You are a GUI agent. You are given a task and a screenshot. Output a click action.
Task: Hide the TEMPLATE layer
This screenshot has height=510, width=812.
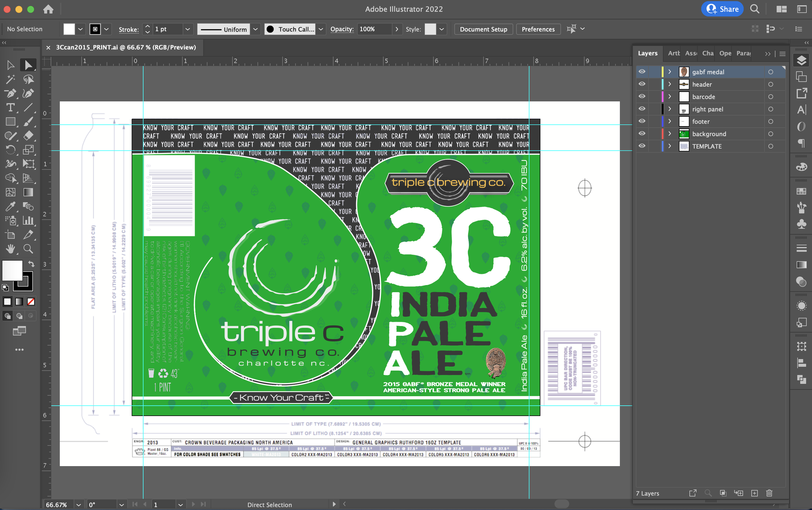[642, 146]
